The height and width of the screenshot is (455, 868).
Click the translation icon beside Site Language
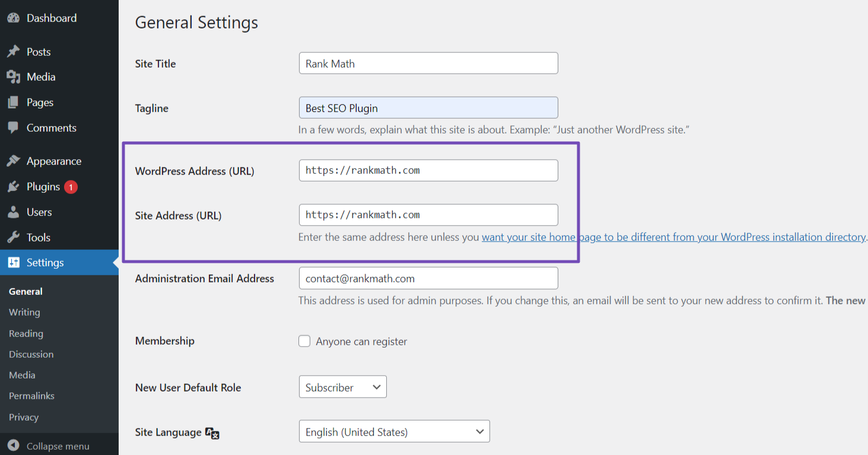point(212,433)
